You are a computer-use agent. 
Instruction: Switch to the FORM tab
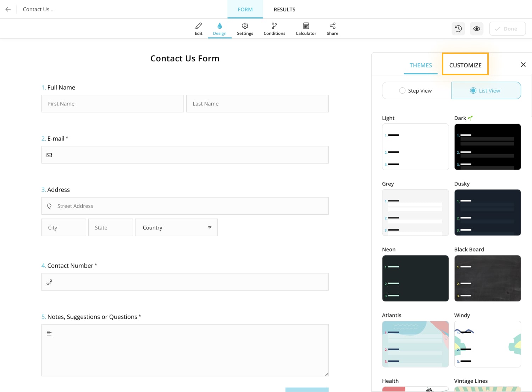click(x=245, y=9)
